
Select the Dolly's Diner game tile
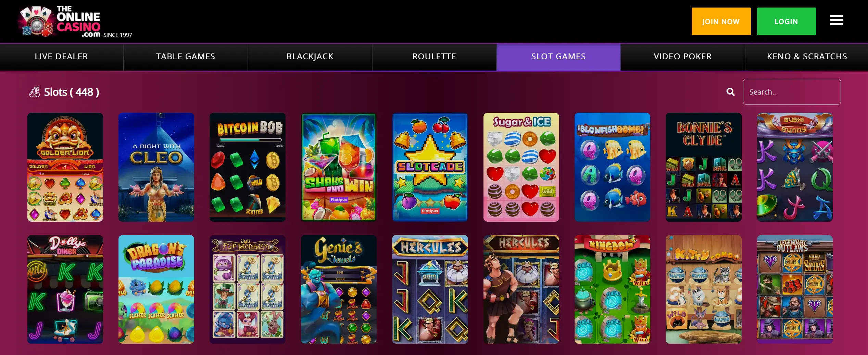tap(65, 289)
